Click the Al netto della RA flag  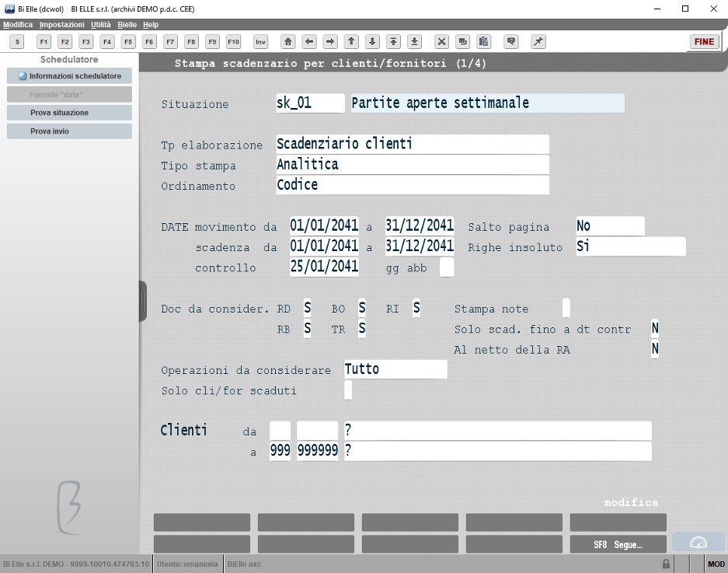(x=655, y=349)
